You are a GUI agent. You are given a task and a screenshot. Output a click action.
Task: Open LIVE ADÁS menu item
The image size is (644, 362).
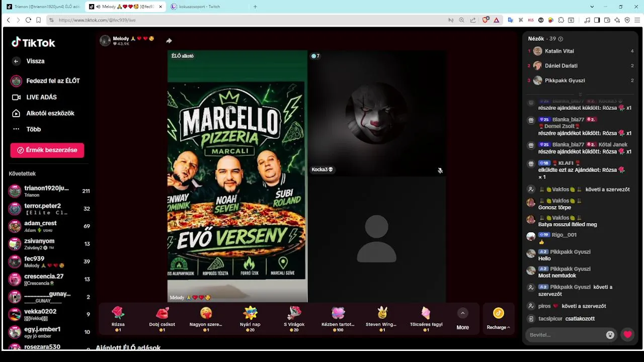pyautogui.click(x=34, y=97)
